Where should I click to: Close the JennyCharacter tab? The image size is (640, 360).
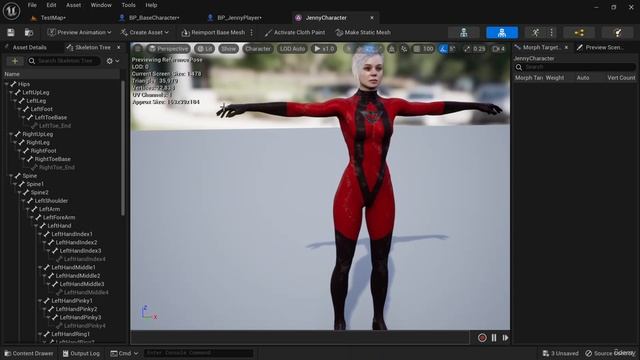point(372,18)
